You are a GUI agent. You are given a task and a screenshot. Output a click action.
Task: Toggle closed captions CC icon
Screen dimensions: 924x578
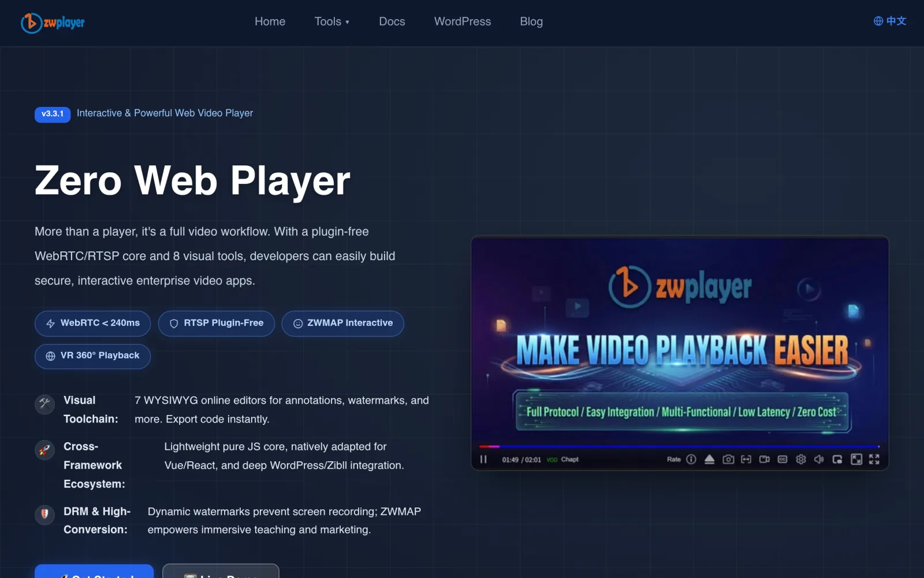pyautogui.click(x=783, y=459)
